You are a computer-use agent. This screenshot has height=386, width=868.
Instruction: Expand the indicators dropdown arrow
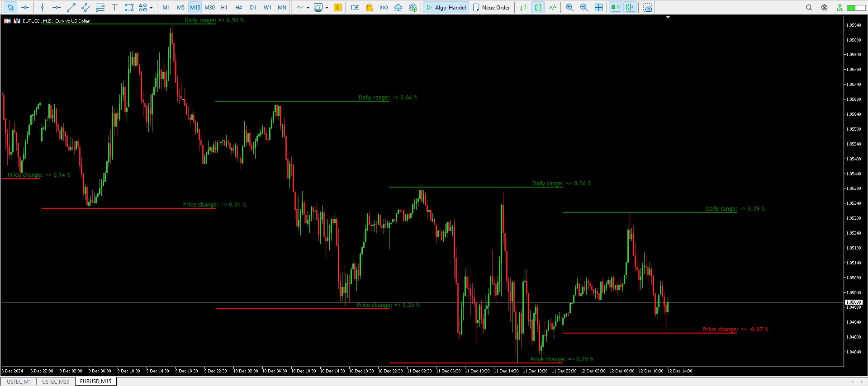pyautogui.click(x=327, y=7)
